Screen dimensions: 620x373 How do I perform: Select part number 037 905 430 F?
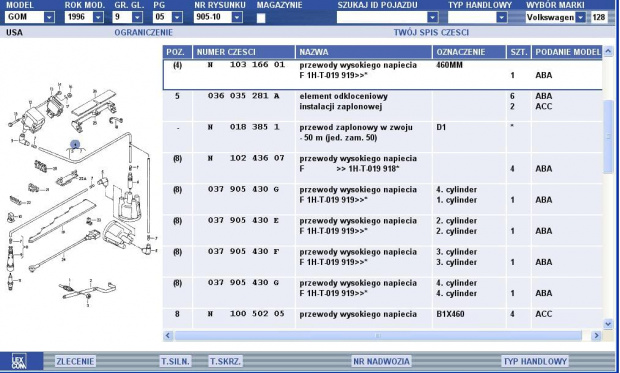(x=244, y=252)
